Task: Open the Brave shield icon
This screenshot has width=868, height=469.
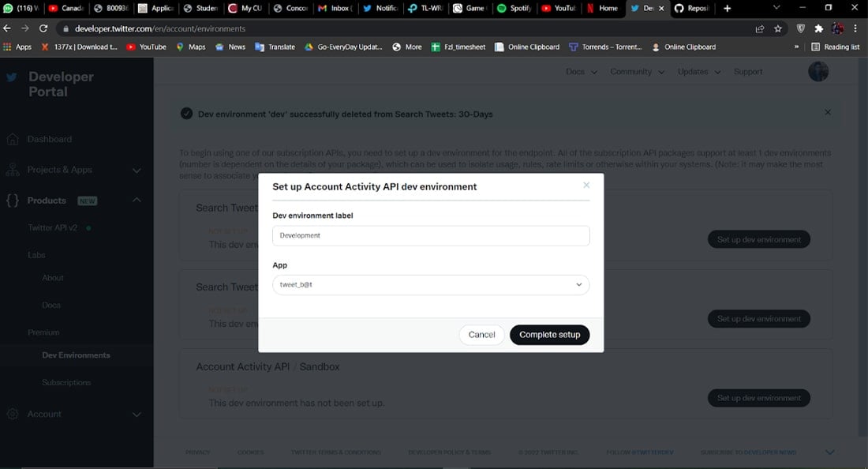Action: point(800,28)
